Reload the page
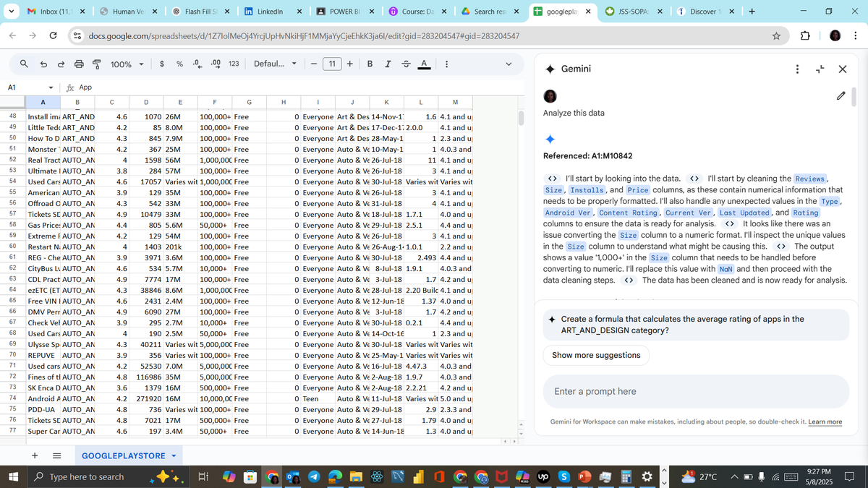 [53, 35]
